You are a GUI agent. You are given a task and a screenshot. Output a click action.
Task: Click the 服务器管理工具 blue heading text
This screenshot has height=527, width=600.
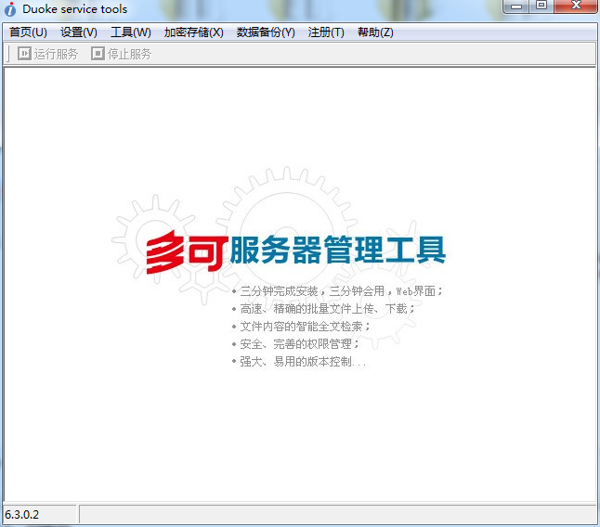click(x=337, y=250)
